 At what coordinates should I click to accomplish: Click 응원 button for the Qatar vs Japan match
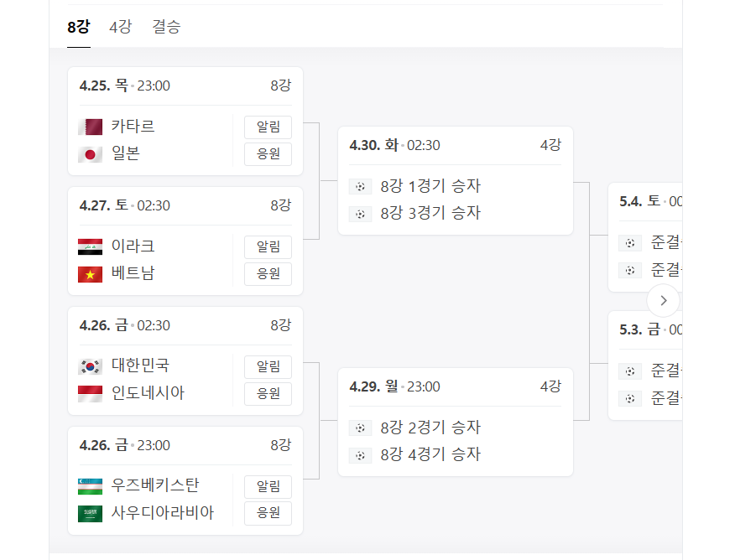(x=268, y=153)
